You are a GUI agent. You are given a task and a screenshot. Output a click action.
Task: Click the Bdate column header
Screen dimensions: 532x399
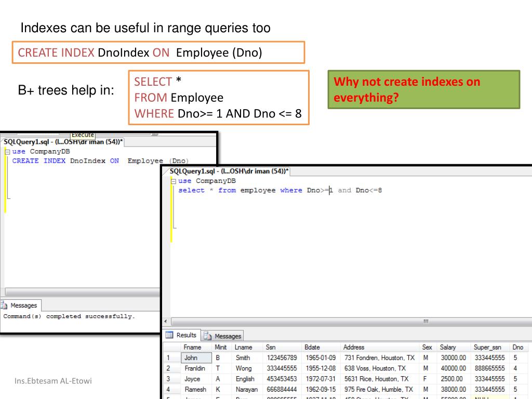coord(321,347)
